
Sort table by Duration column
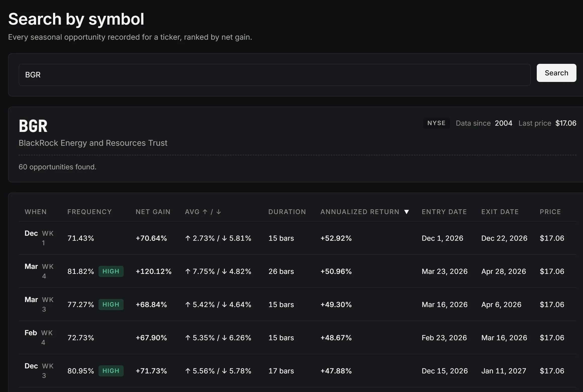click(x=287, y=212)
